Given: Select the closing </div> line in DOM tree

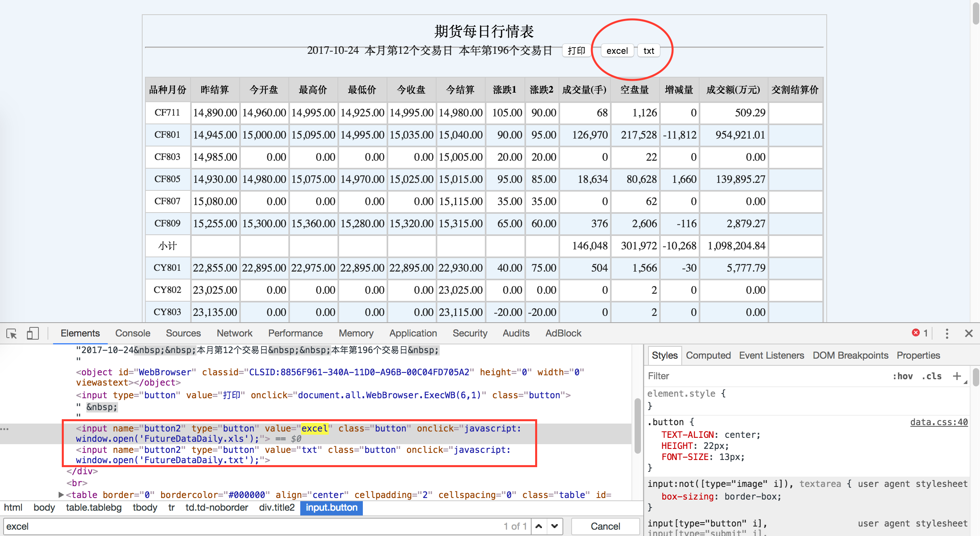Looking at the screenshot, I should (x=82, y=471).
